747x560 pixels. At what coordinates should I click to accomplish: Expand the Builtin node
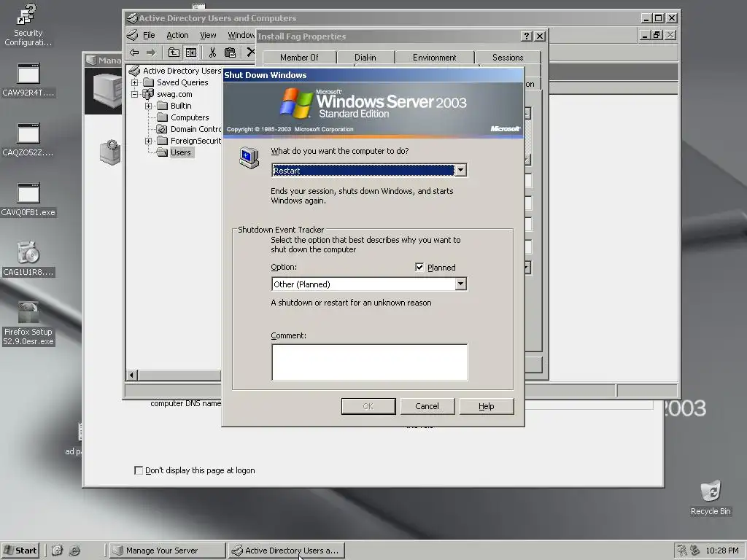click(149, 106)
